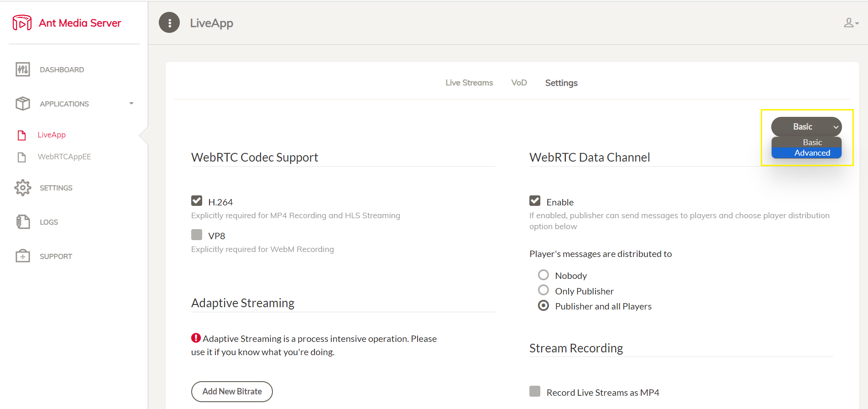The image size is (868, 409).
Task: Select the Only Publisher radio option
Action: [544, 290]
